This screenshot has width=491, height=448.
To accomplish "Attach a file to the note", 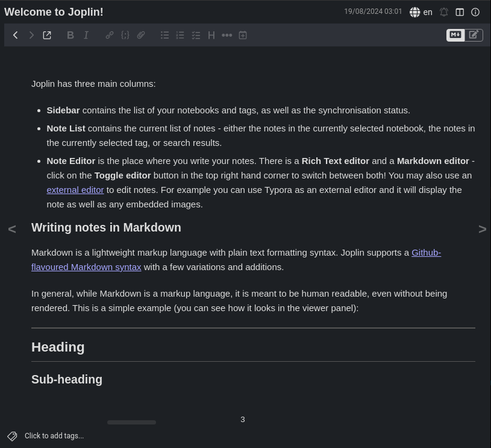I will click(141, 35).
